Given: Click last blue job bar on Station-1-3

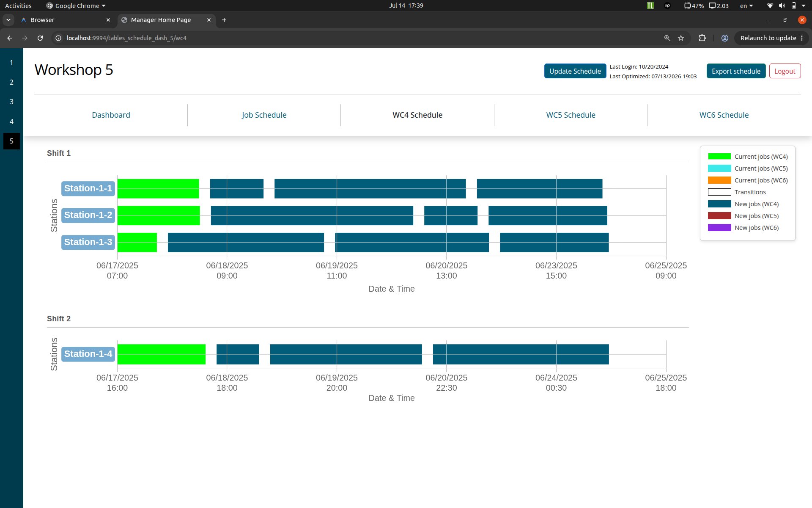Looking at the screenshot, I should pos(554,242).
